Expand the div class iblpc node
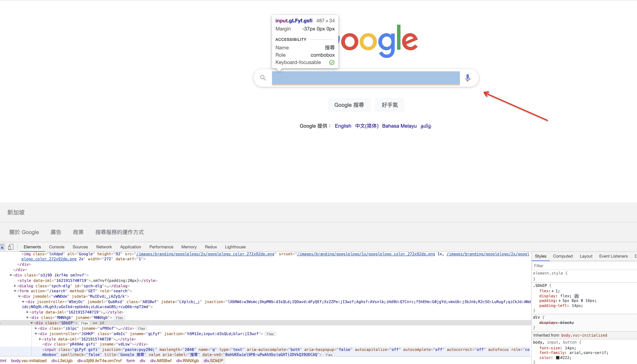The width and height of the screenshot is (637, 364). [x=36, y=328]
